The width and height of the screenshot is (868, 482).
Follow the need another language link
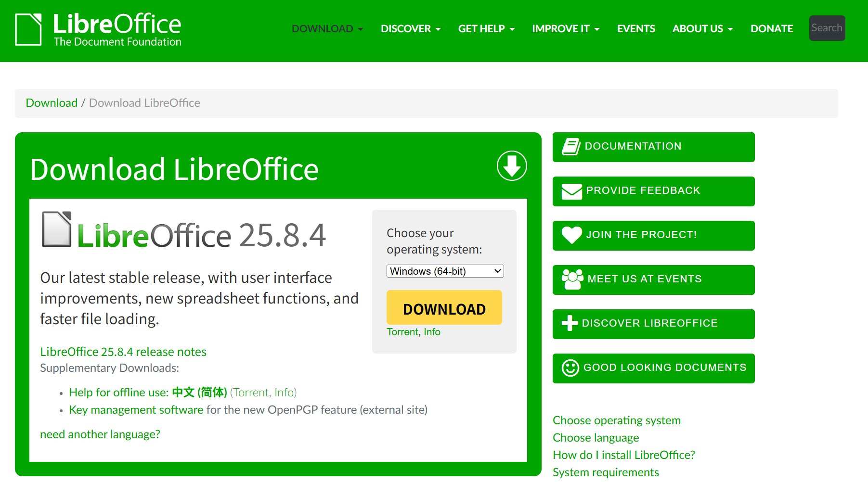[x=100, y=434]
